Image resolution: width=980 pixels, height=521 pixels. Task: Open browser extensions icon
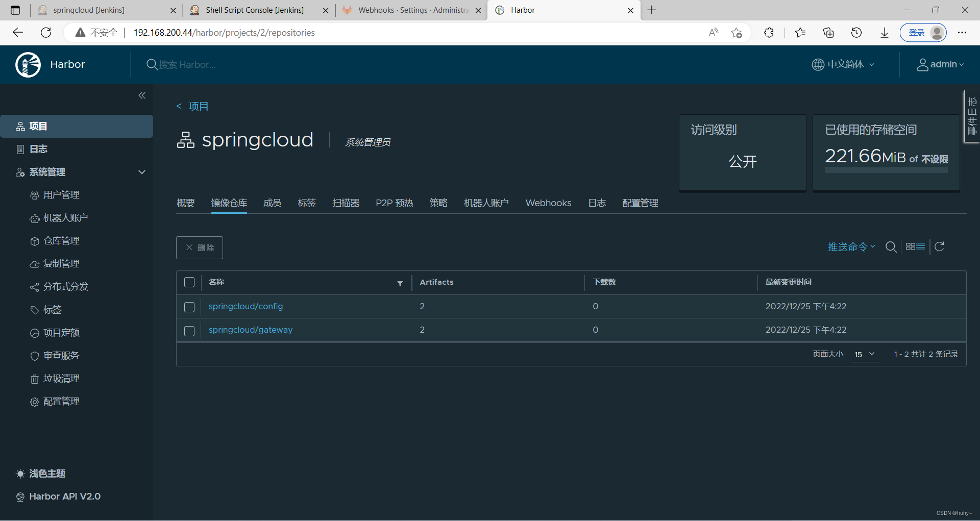click(769, 33)
